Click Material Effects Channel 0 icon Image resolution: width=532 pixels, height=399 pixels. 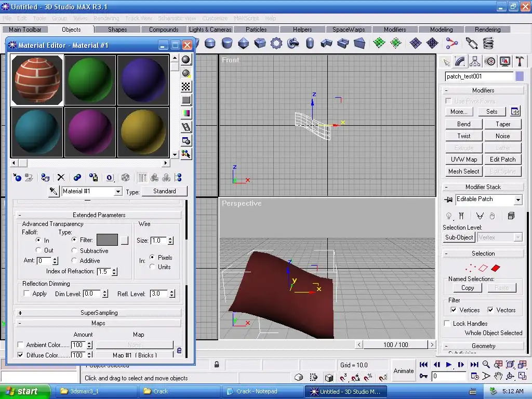tap(109, 178)
